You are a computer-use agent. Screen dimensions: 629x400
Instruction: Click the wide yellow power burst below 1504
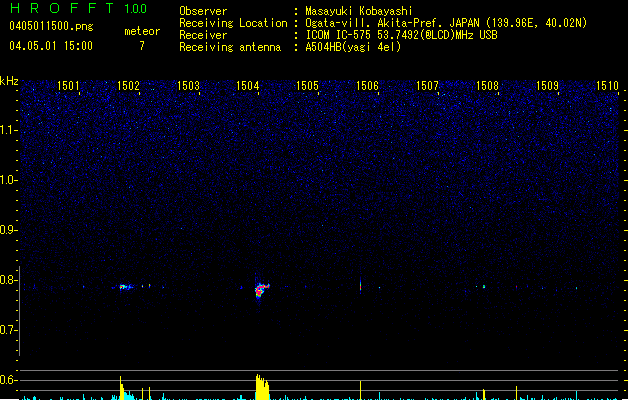coord(262,387)
